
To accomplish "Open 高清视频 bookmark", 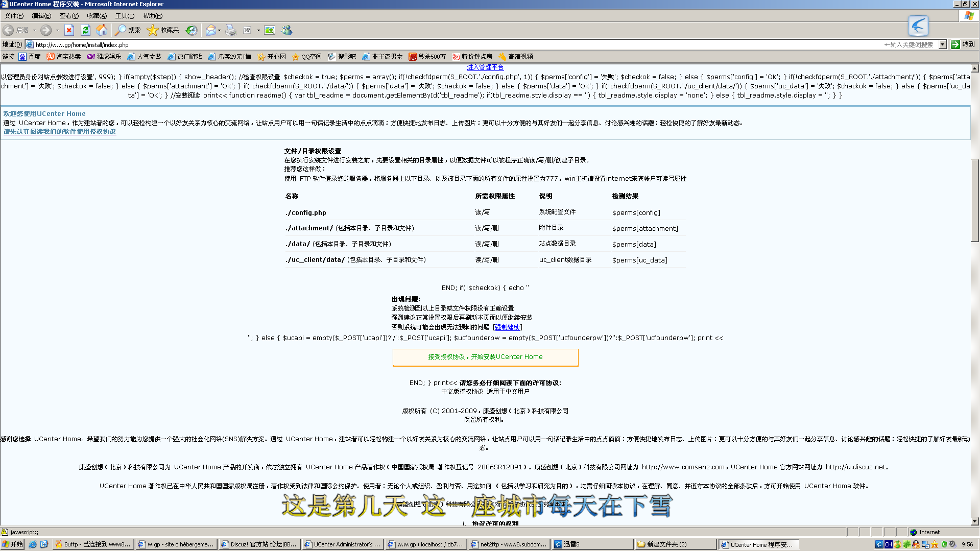I will pos(516,57).
